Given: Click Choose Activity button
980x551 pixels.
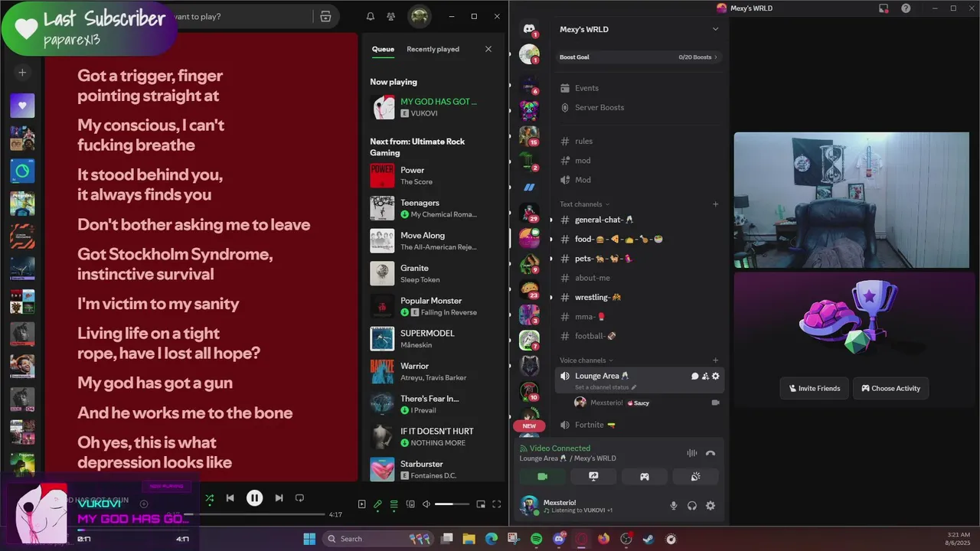Looking at the screenshot, I should coord(890,388).
